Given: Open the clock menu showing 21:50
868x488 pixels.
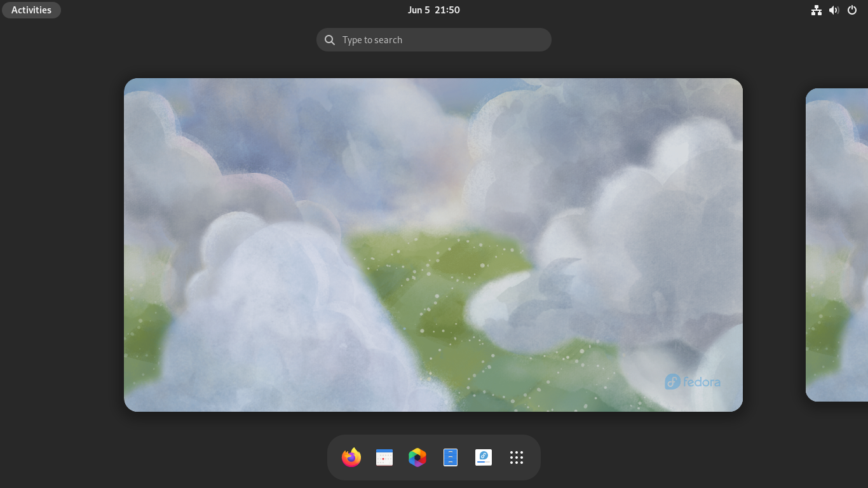Looking at the screenshot, I should coord(447,10).
